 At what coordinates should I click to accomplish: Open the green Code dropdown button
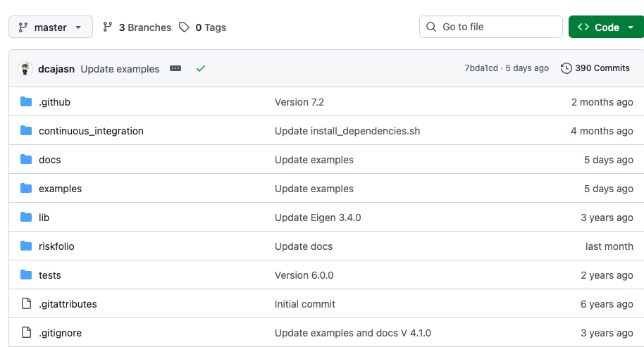[x=606, y=27]
